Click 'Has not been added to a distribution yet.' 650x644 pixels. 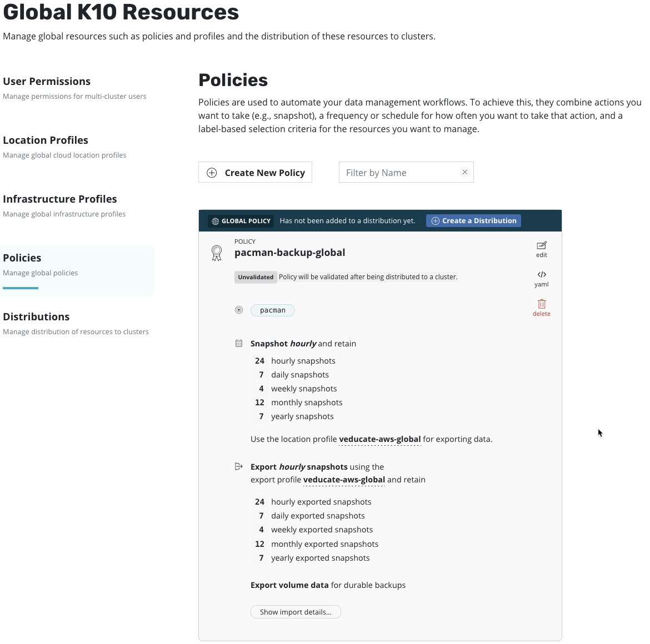pos(347,221)
